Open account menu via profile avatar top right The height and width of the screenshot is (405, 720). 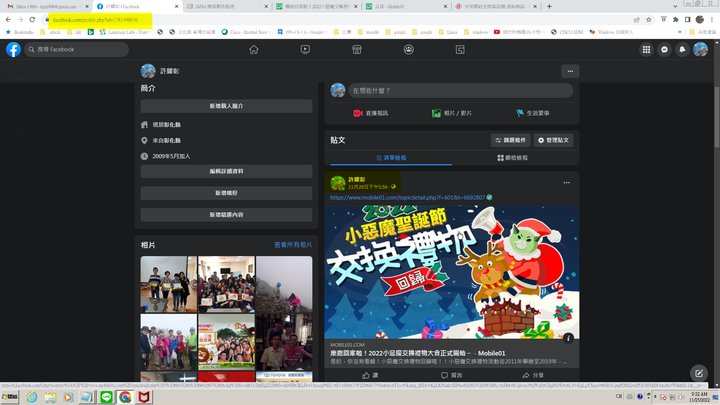tap(700, 50)
